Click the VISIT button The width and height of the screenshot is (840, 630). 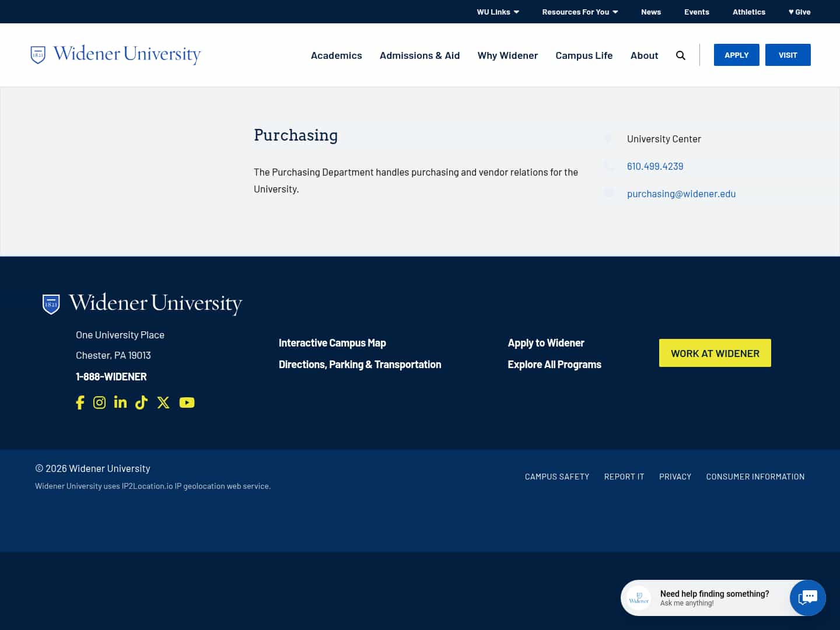pyautogui.click(x=788, y=55)
